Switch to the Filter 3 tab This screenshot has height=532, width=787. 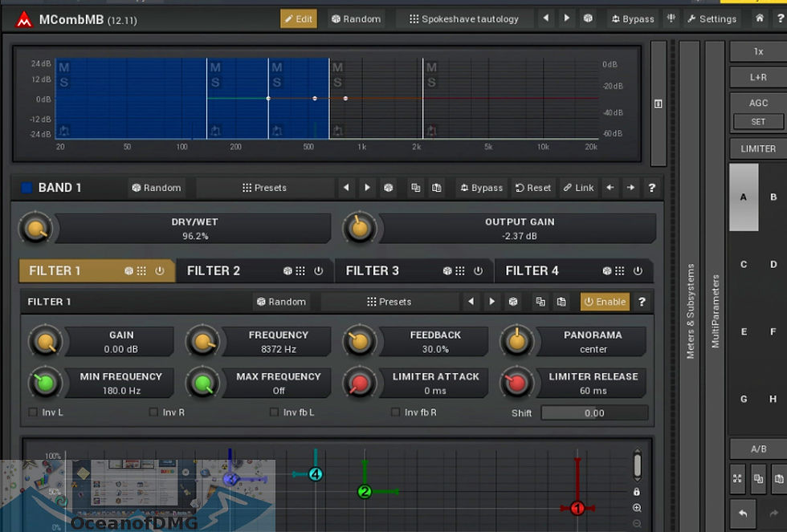coord(413,270)
